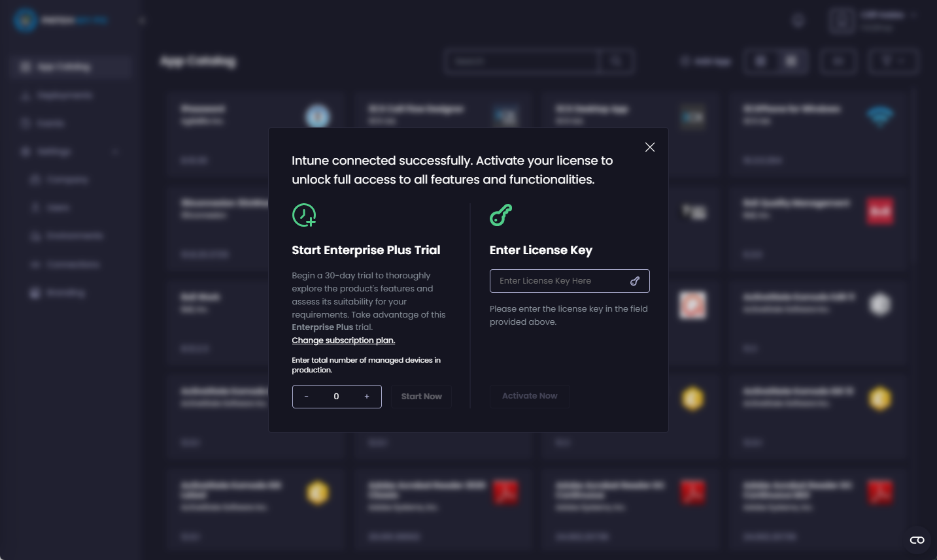Click the green key icon above Enter License Key
This screenshot has width=937, height=560.
point(501,215)
